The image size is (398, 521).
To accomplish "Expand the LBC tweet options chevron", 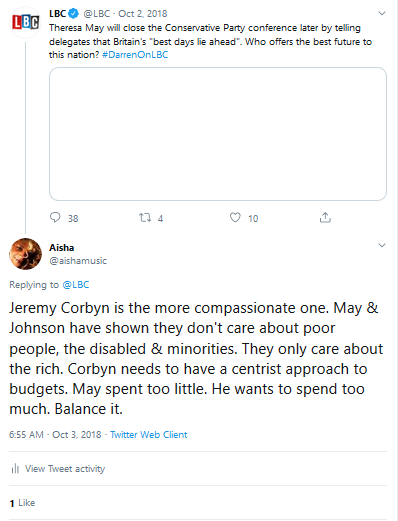I will coord(382,14).
